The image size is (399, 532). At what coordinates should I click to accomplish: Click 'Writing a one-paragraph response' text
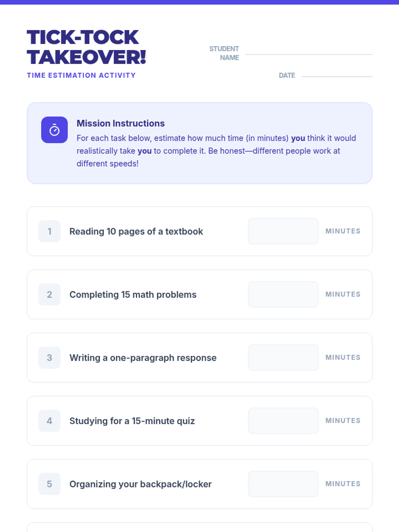[x=143, y=358]
